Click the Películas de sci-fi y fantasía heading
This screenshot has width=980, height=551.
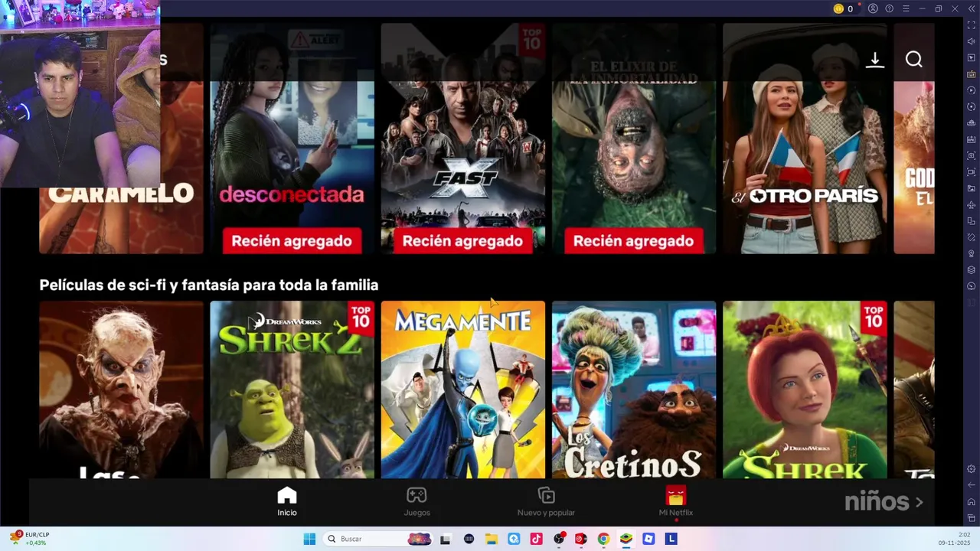tap(209, 285)
